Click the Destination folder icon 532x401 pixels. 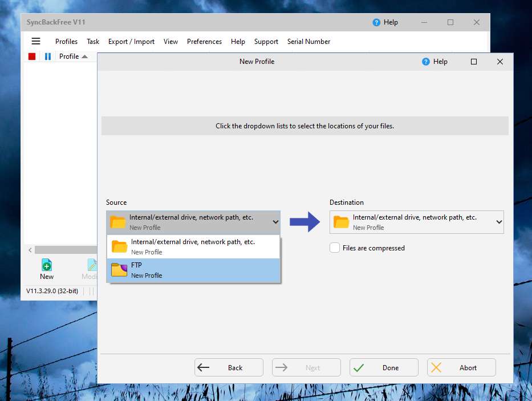click(341, 222)
